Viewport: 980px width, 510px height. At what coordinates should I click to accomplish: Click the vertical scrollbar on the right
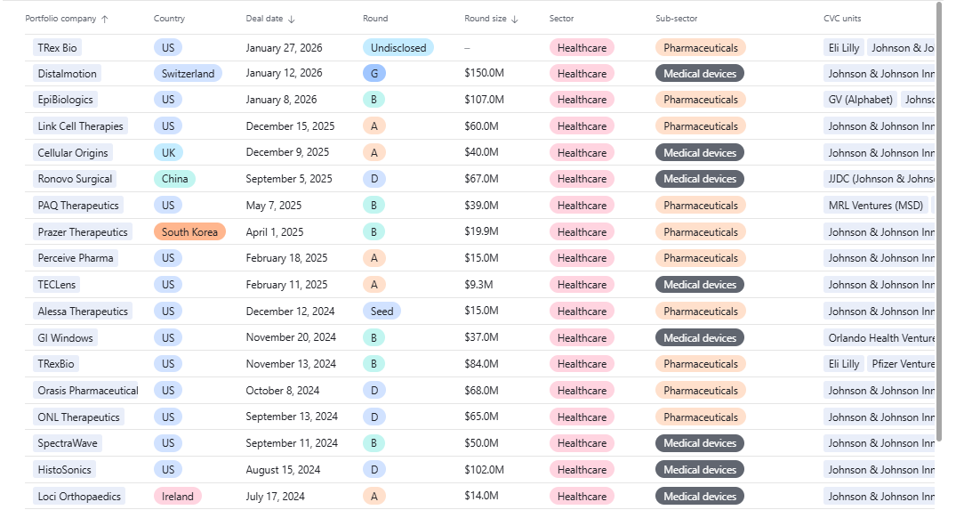939,223
